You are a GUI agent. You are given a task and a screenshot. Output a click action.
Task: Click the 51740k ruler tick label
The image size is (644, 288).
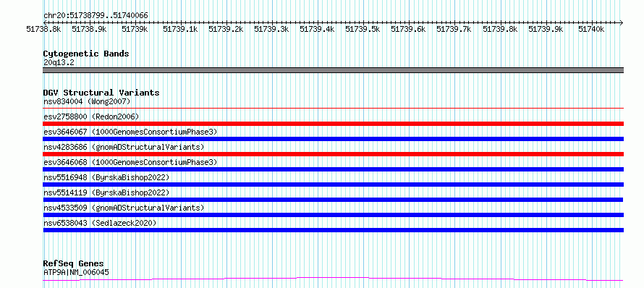tap(591, 29)
